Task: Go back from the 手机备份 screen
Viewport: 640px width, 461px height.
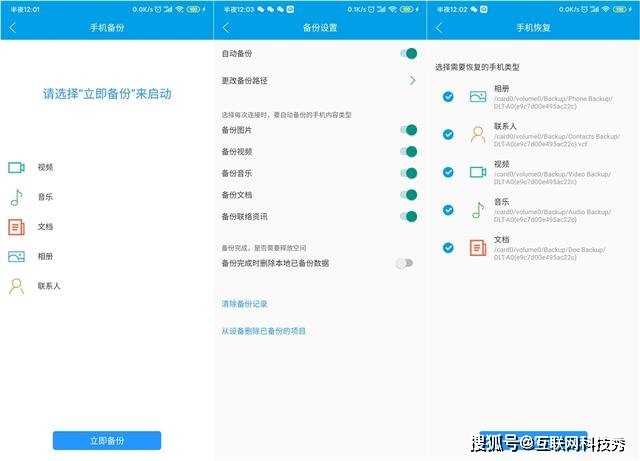Action: point(13,28)
